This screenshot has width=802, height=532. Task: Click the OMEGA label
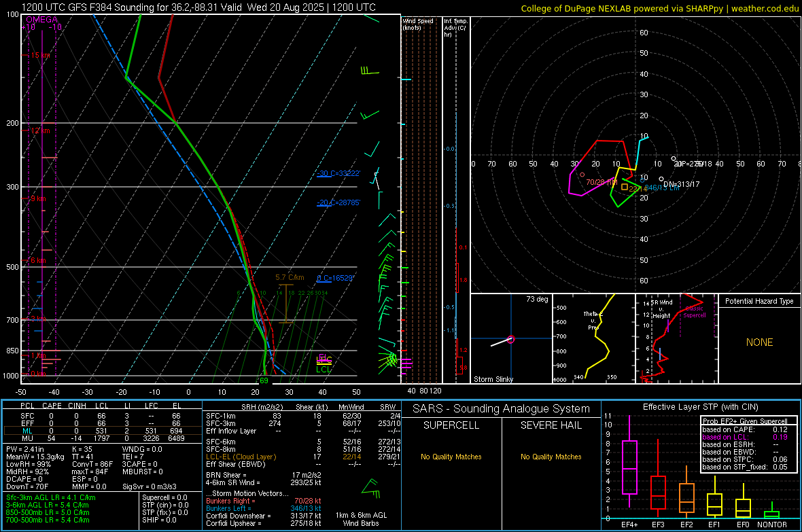click(x=41, y=20)
